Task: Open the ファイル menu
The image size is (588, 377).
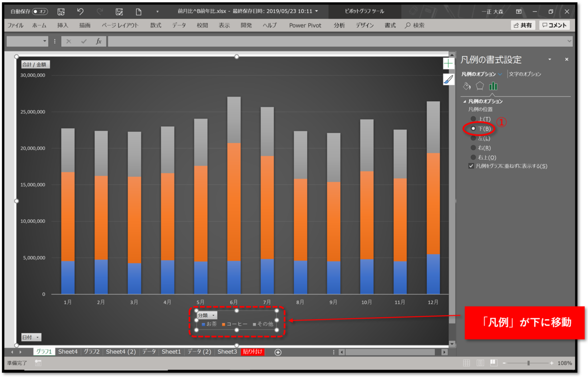Action: coord(16,25)
